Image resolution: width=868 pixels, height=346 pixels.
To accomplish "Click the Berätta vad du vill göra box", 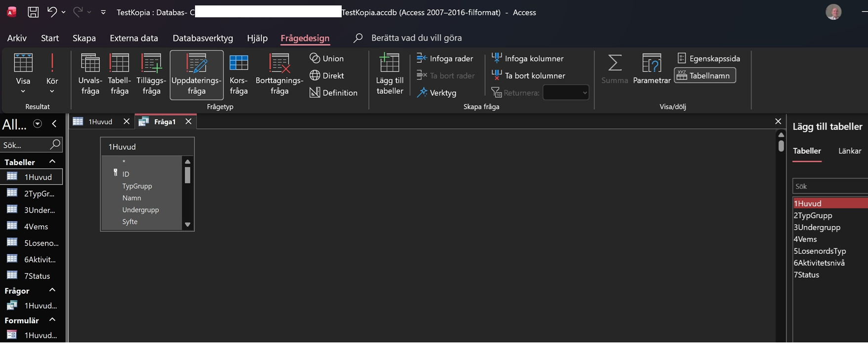I will 416,38.
